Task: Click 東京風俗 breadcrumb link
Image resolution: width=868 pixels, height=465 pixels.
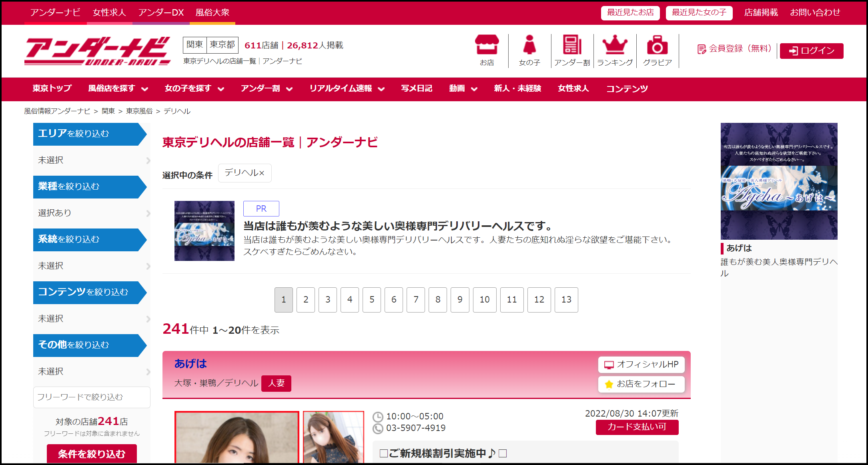Action: 139,111
